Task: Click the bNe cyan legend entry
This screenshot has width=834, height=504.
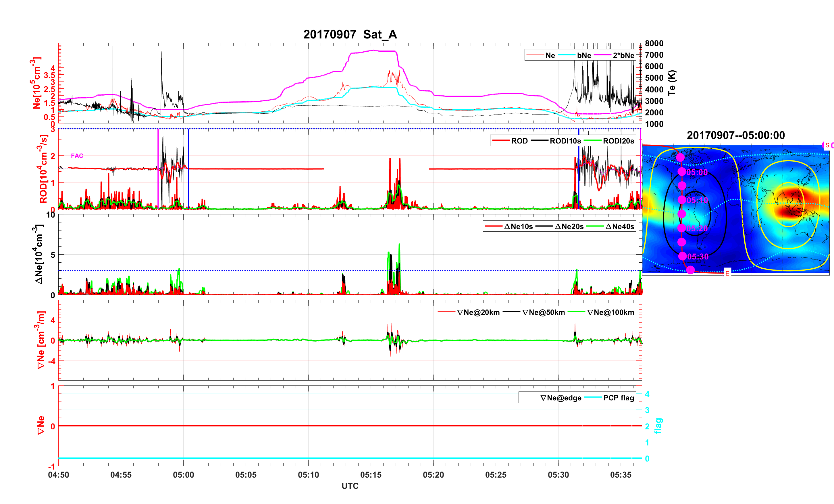Action: [584, 55]
